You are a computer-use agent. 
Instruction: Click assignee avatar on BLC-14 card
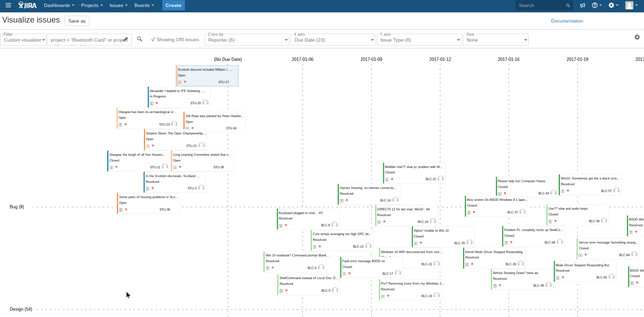395,200
